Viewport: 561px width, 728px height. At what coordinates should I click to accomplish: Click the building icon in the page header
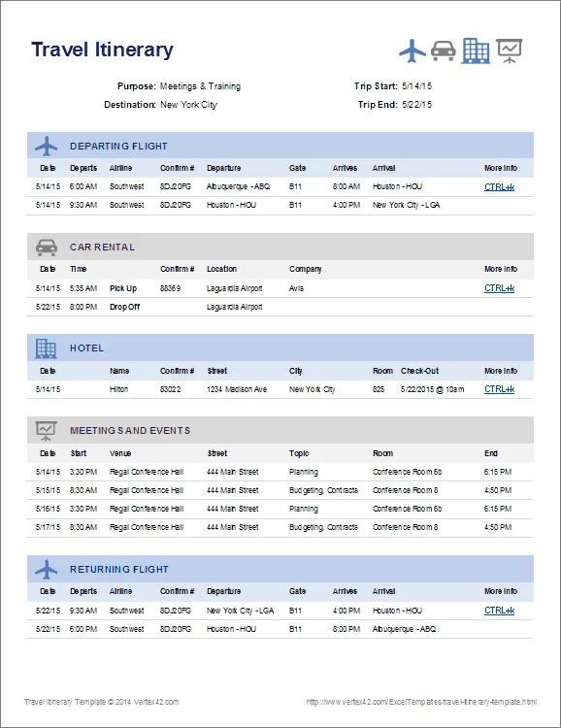pyautogui.click(x=476, y=50)
